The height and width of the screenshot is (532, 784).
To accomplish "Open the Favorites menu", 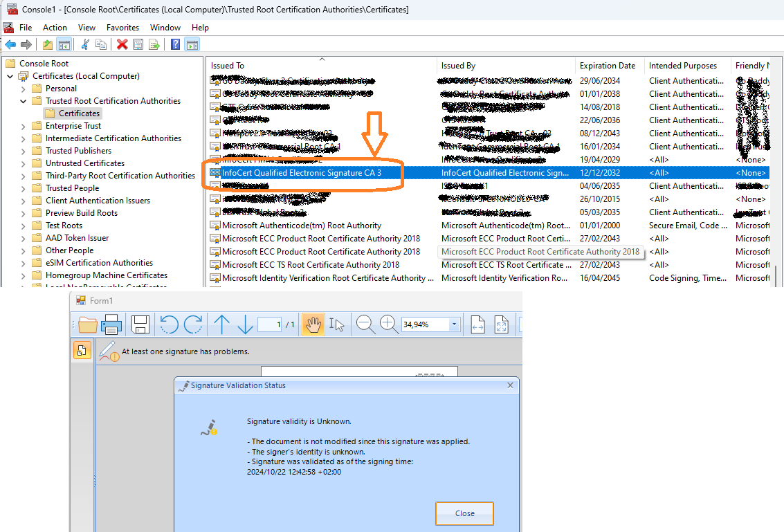I will 122,28.
